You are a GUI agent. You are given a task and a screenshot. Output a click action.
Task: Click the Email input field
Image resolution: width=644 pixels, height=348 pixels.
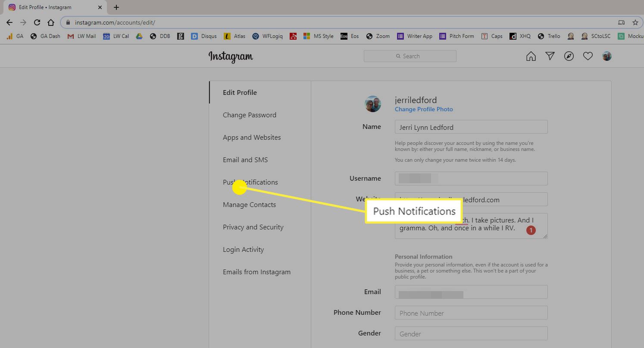click(x=471, y=292)
